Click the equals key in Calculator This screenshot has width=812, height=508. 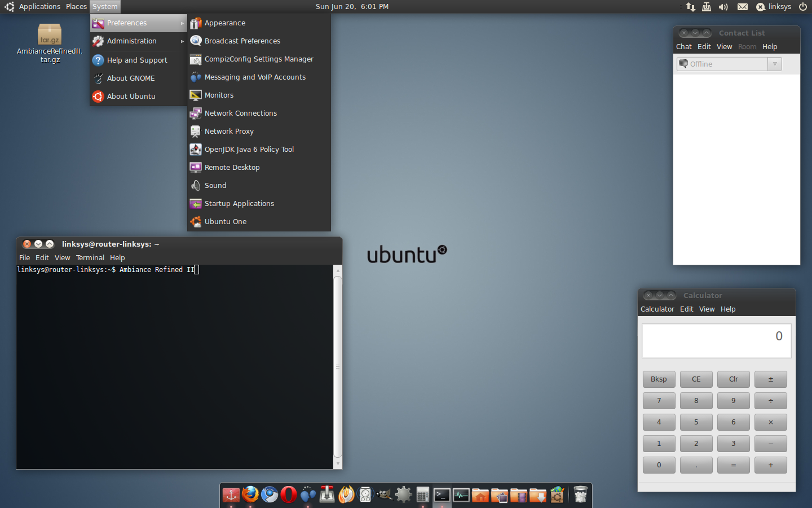click(x=734, y=465)
